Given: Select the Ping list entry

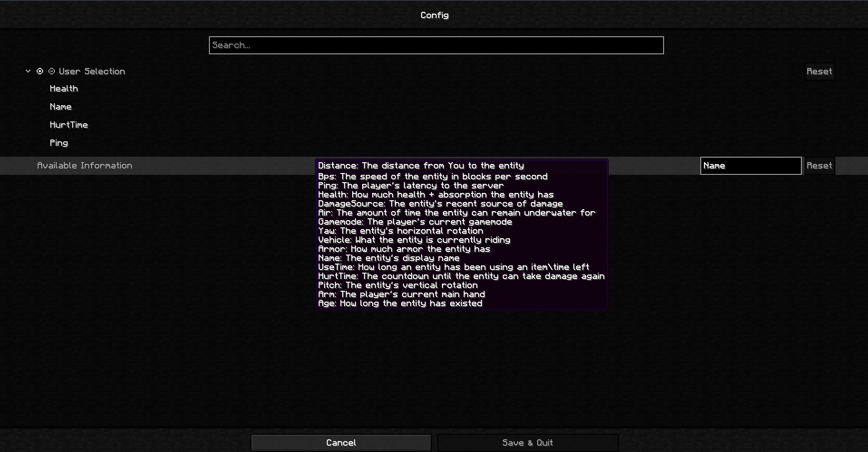Looking at the screenshot, I should [x=59, y=143].
